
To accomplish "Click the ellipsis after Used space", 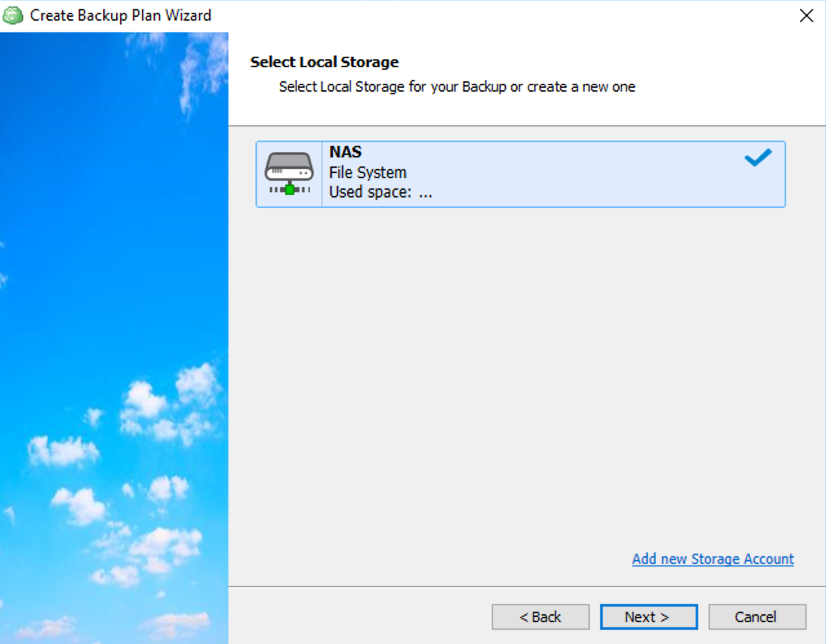I will (x=425, y=194).
